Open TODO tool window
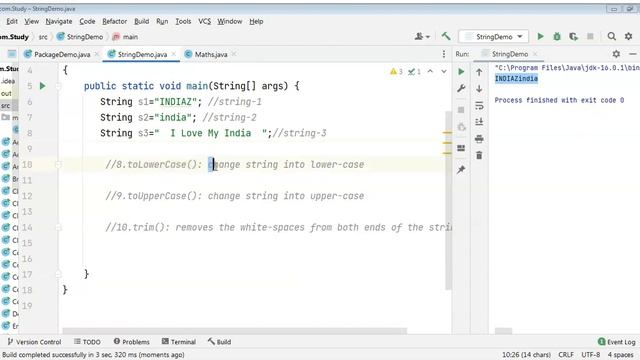This screenshot has width=640, height=360. 87,342
